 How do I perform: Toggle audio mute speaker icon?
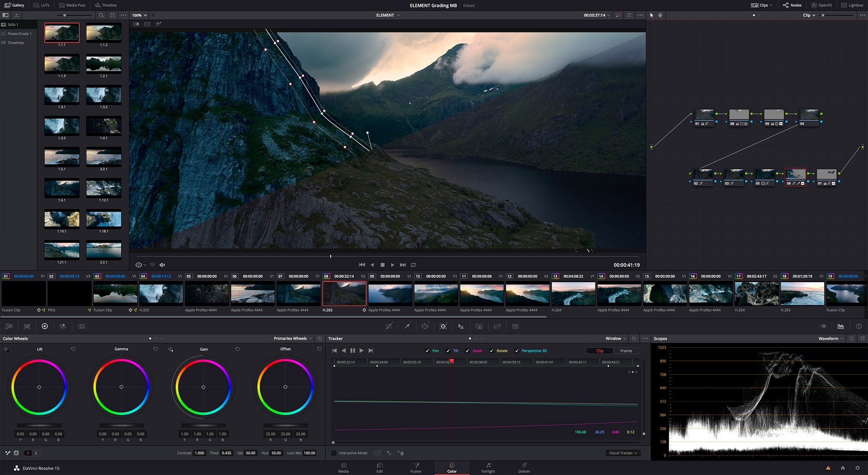coord(162,265)
